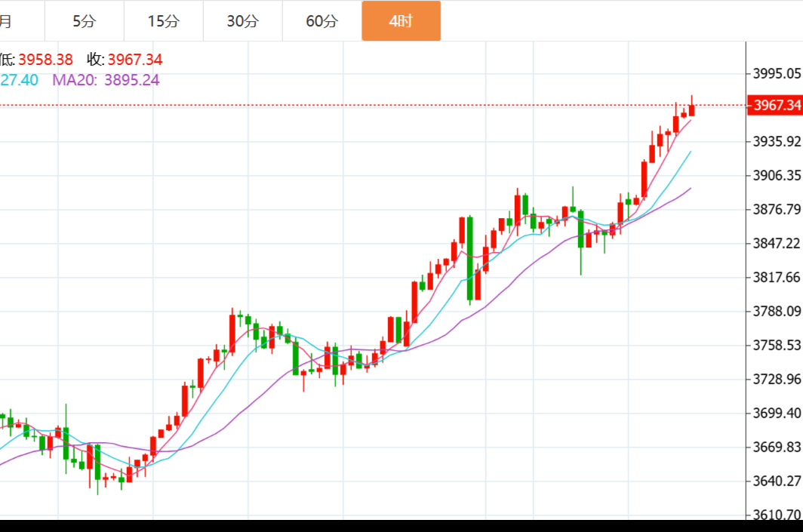The width and height of the screenshot is (803, 532).
Task: Click the highlighted orange 4时 tab
Action: (401, 21)
